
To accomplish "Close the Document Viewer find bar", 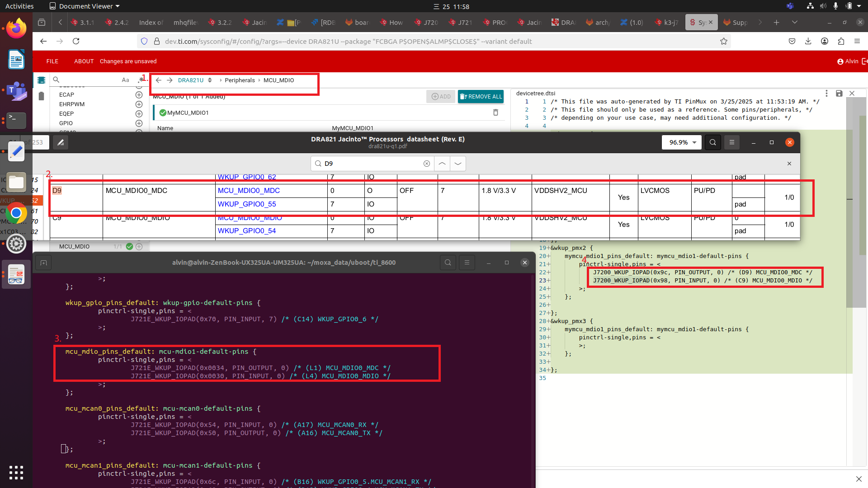I will [x=789, y=164].
